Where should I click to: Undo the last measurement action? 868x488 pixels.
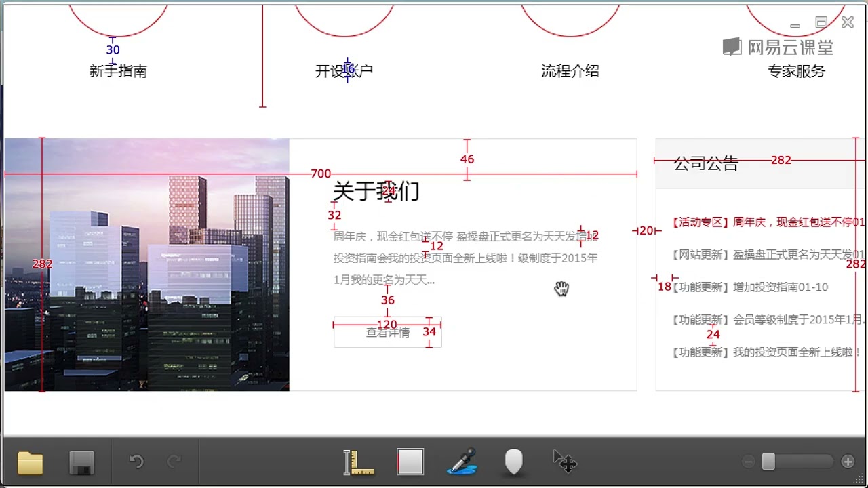136,462
